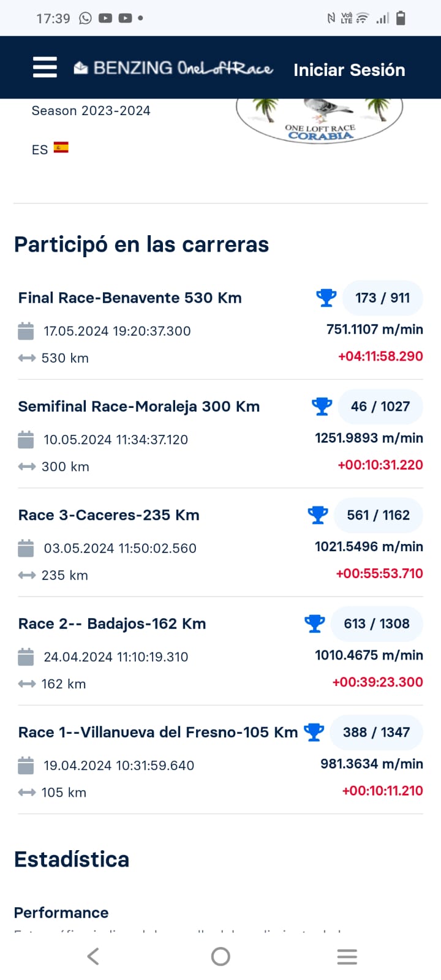Click the Spanish flag icon
The width and height of the screenshot is (441, 980).
[61, 148]
